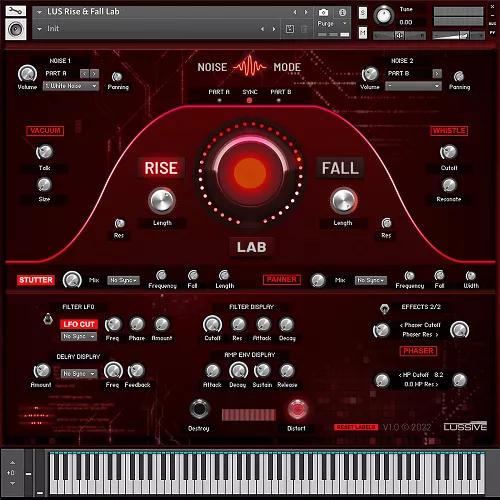Click the wrench settings icon
Image resolution: width=500 pixels, height=500 pixels.
pyautogui.click(x=16, y=11)
